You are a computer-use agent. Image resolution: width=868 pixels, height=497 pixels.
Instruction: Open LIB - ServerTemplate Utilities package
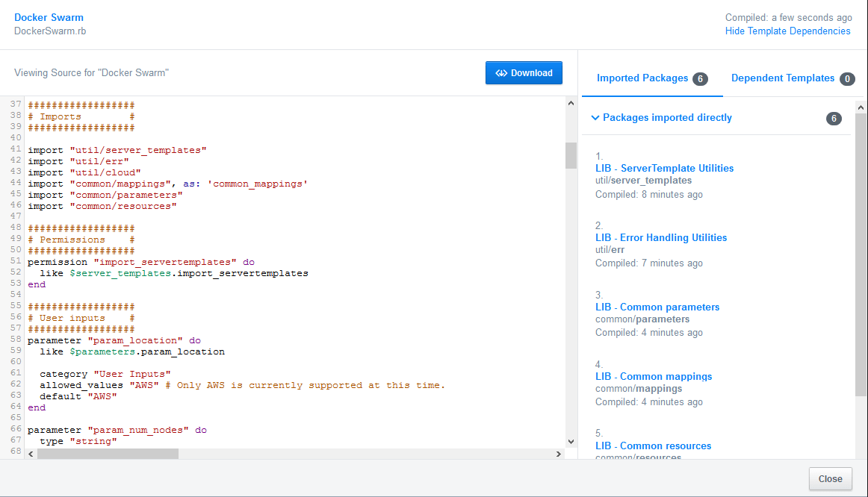point(664,169)
